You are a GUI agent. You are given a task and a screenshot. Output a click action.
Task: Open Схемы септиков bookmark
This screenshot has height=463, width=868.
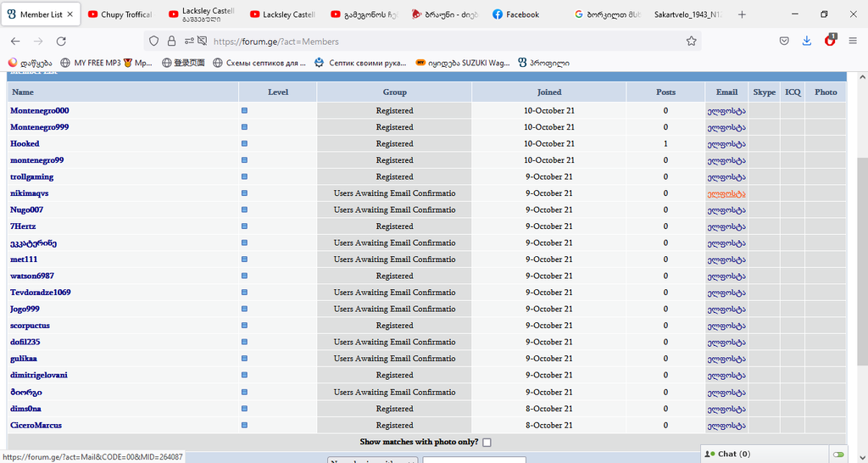259,63
